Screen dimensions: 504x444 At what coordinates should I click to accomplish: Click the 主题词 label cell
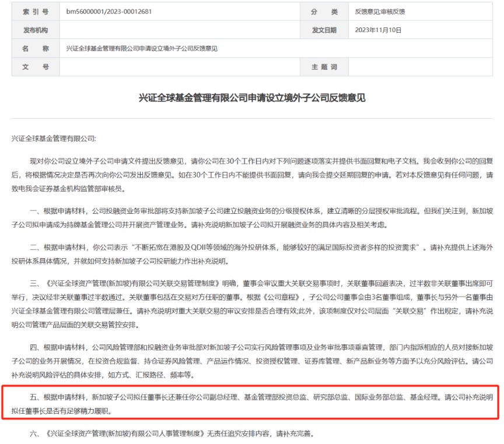[x=324, y=67]
